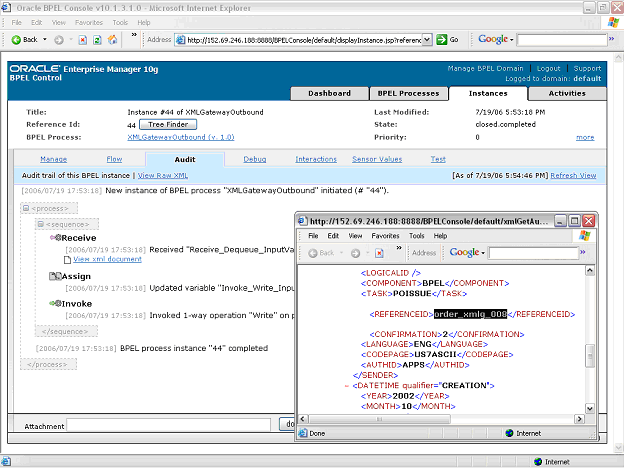Switch to the BPEL Processes tab
Viewport: 624px width, 468px height.
[x=408, y=93]
